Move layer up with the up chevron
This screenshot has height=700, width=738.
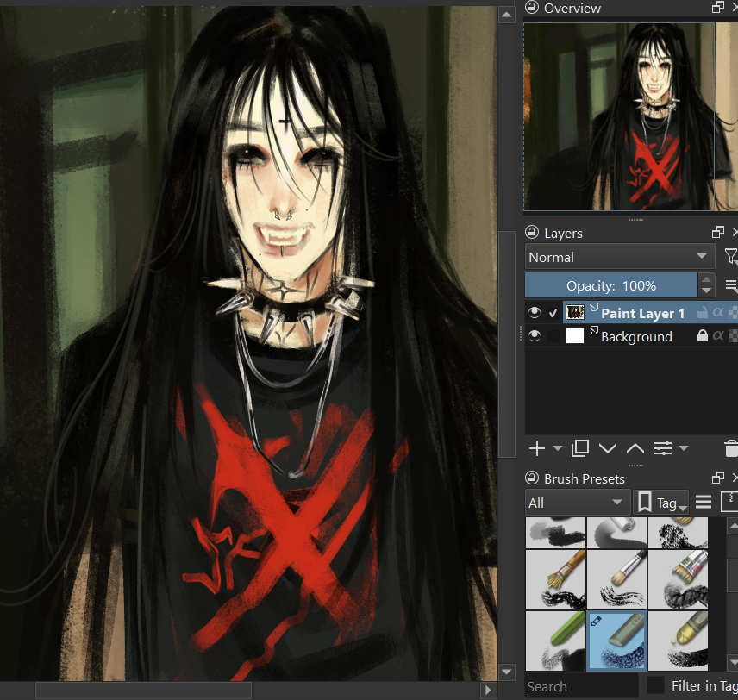[x=635, y=448]
